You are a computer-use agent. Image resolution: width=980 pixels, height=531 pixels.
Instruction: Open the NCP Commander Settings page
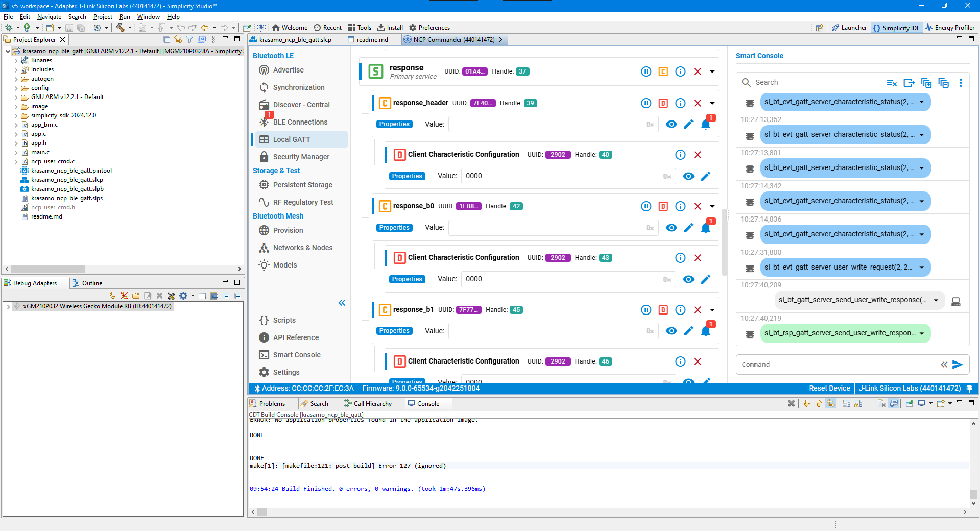(x=286, y=372)
